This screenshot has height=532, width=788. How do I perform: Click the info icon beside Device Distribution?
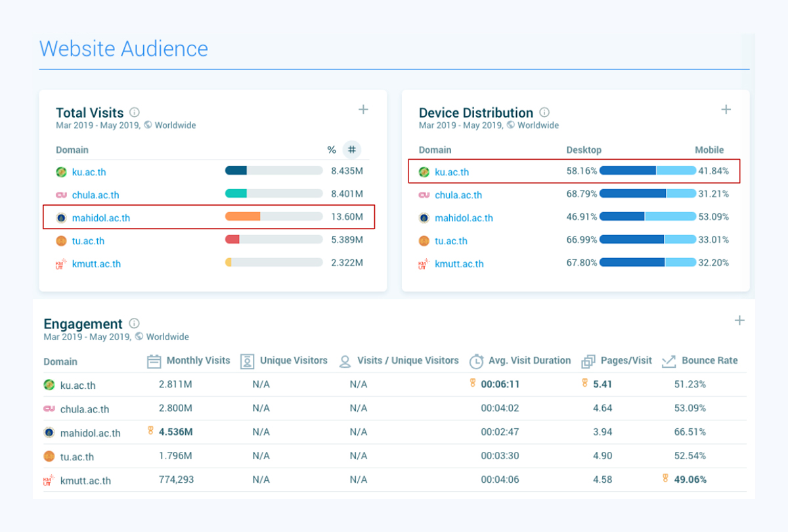(544, 112)
